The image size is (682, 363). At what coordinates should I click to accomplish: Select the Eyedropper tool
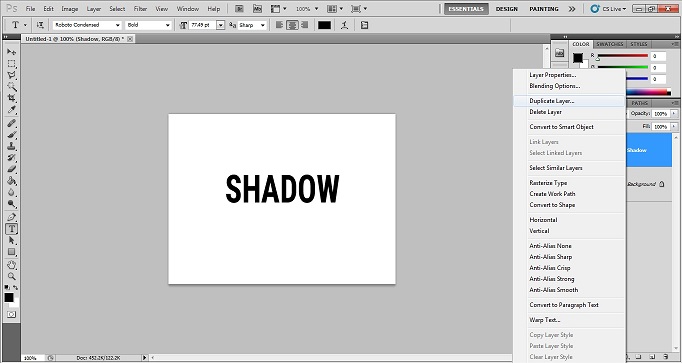(x=11, y=109)
